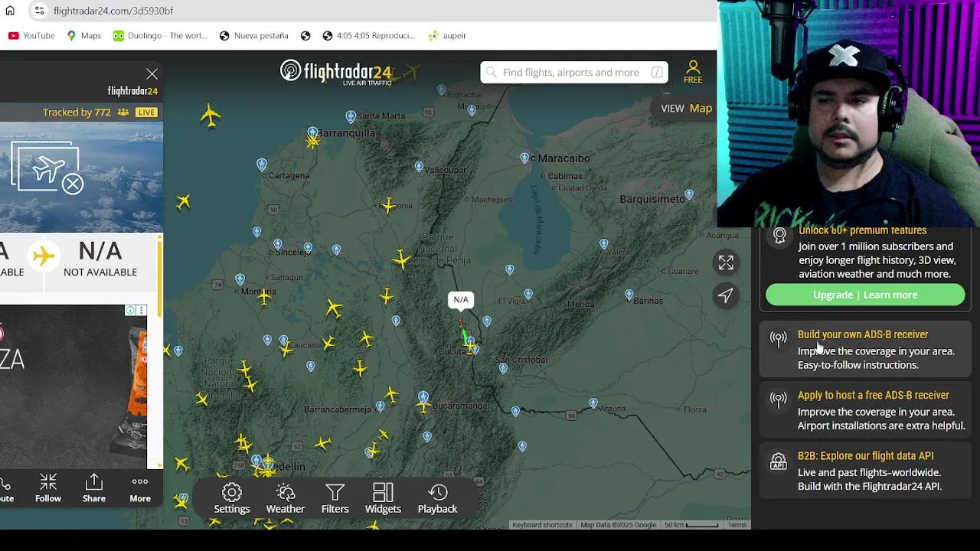Click the Find flights search field
980x551 pixels.
click(x=574, y=72)
